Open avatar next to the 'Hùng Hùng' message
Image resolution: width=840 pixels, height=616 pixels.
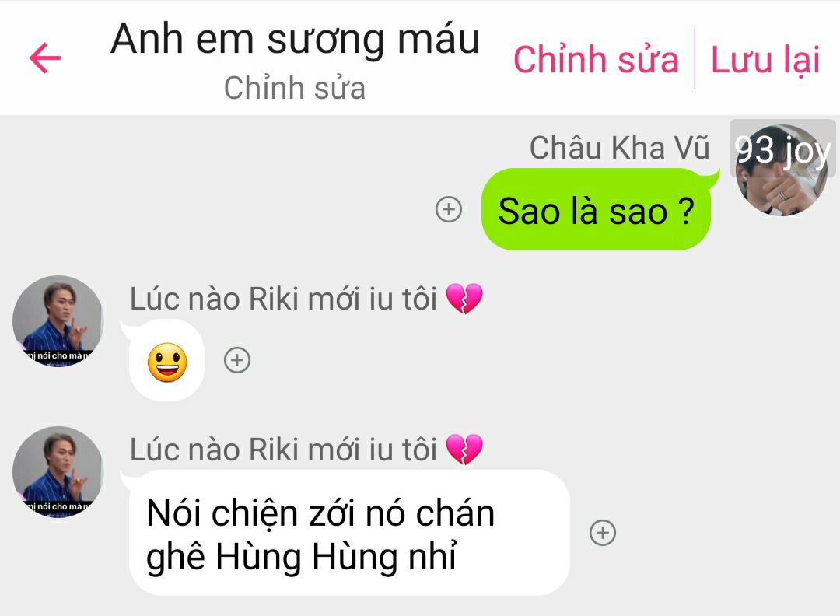[58, 472]
